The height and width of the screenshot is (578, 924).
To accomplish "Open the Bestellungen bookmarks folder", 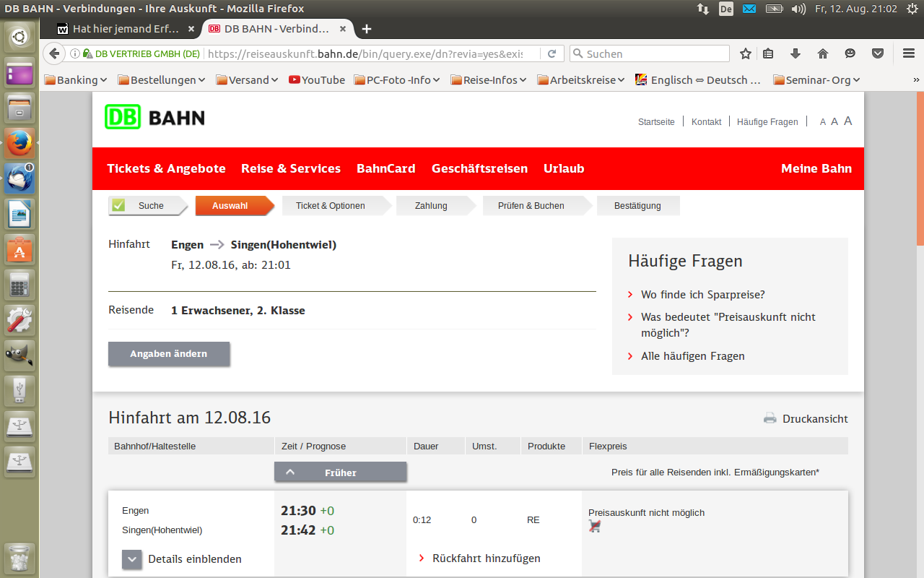I will [x=162, y=80].
